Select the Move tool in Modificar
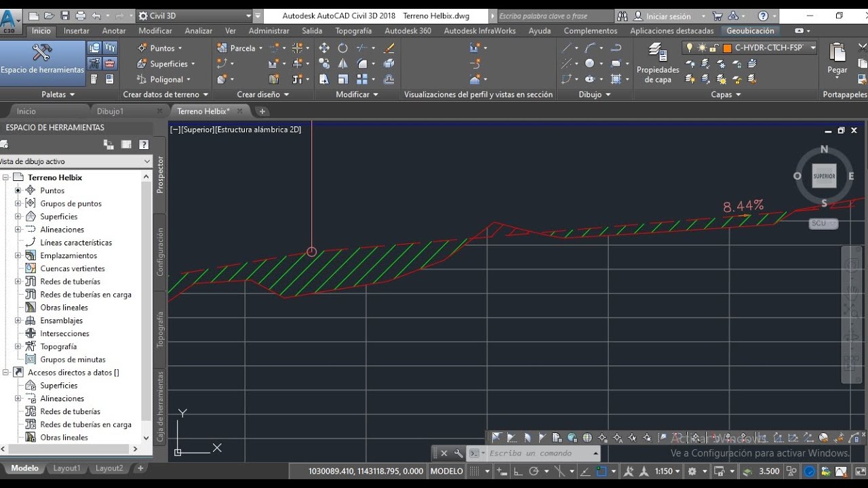This screenshot has width=868, height=488. (324, 48)
